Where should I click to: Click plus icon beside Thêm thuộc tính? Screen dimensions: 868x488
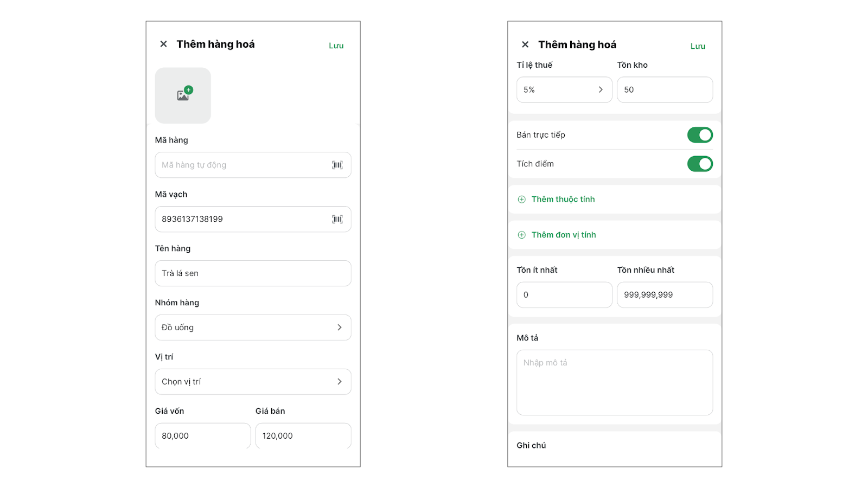coord(522,200)
